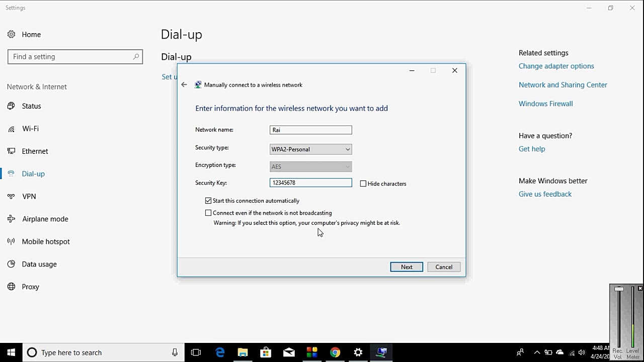This screenshot has width=644, height=362.
Task: Open the Mail app from the taskbar
Action: [289, 352]
